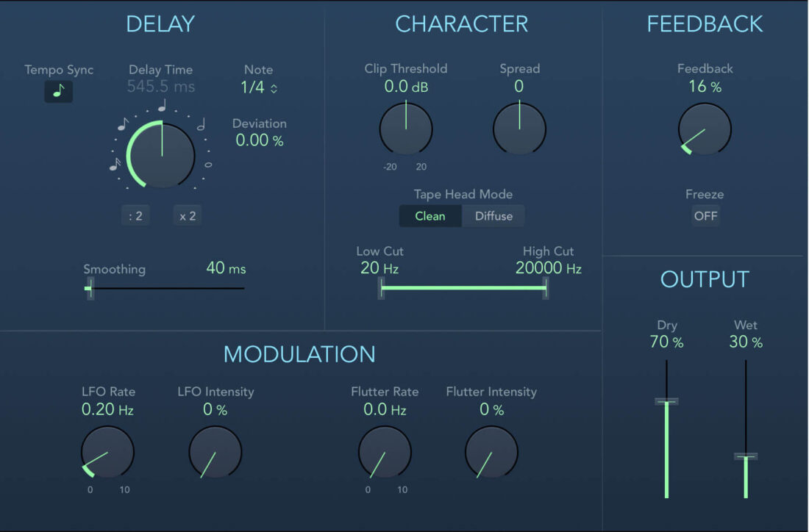The height and width of the screenshot is (532, 809).
Task: Click the Spread value 0
Action: pyautogui.click(x=519, y=87)
